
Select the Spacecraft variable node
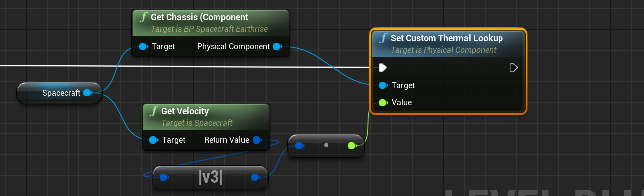(60, 93)
